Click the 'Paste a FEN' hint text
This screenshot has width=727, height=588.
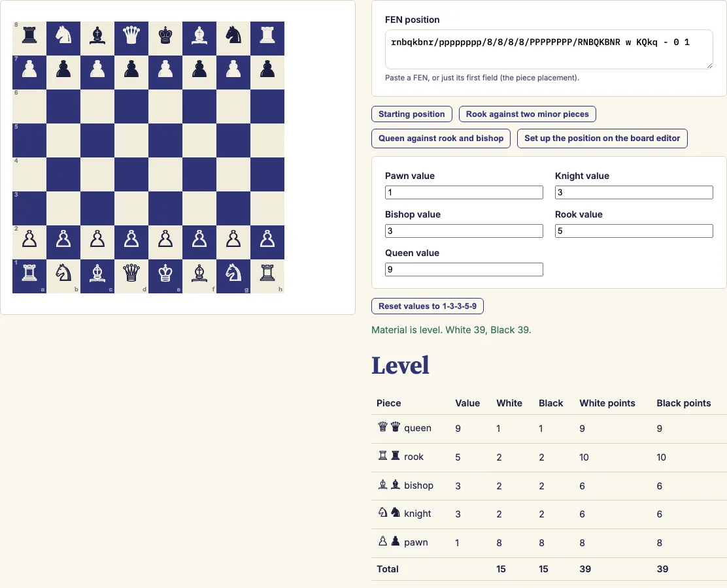pyautogui.click(x=482, y=78)
